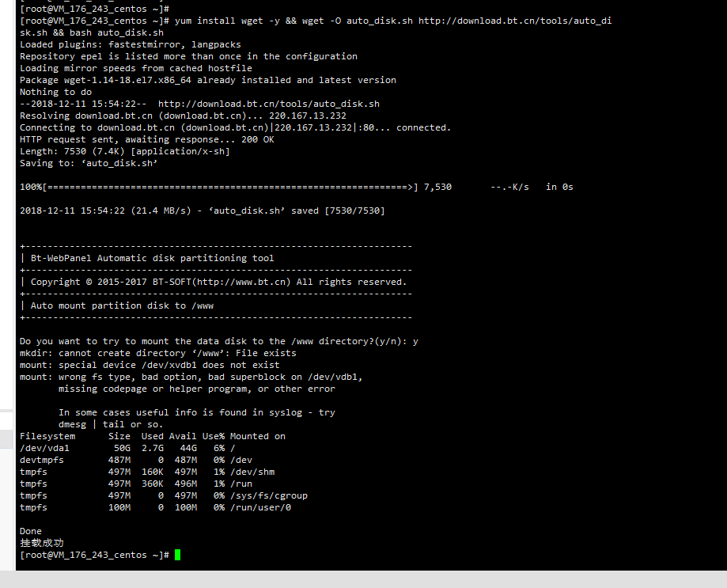Viewport: 727px width, 588px height.
Task: Click the 'Filesystem' column header
Action: coord(47,436)
